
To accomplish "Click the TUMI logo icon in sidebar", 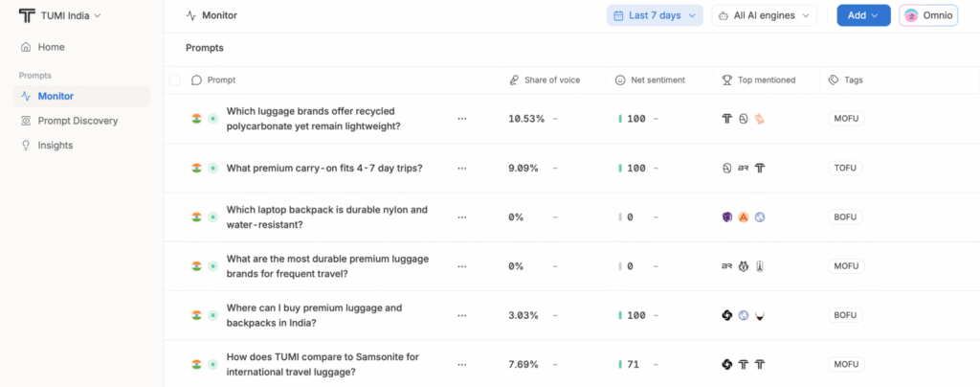I will (x=27, y=15).
